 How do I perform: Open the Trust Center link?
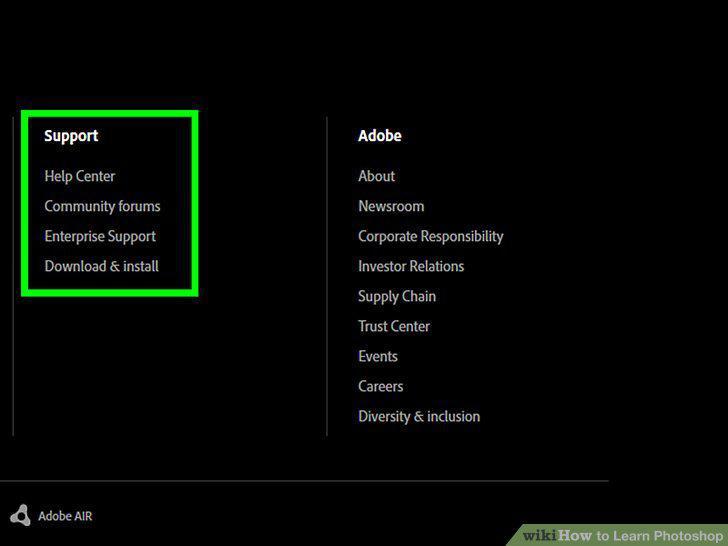[394, 326]
